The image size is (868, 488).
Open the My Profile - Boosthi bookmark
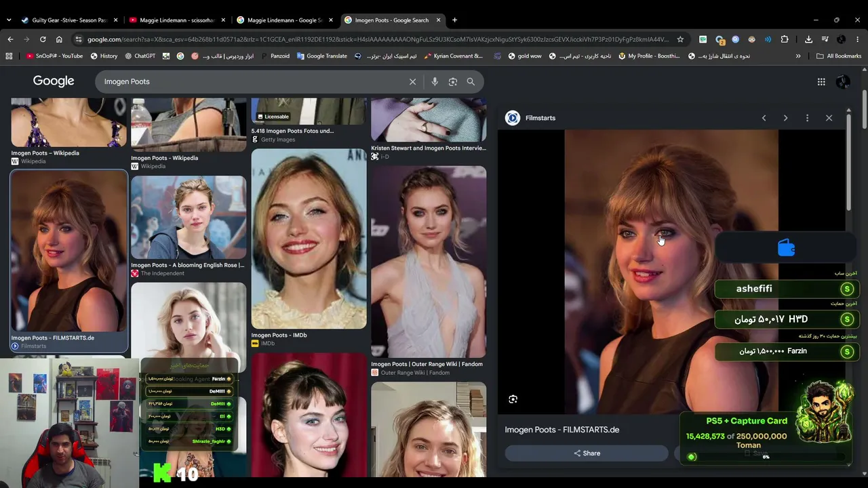650,56
